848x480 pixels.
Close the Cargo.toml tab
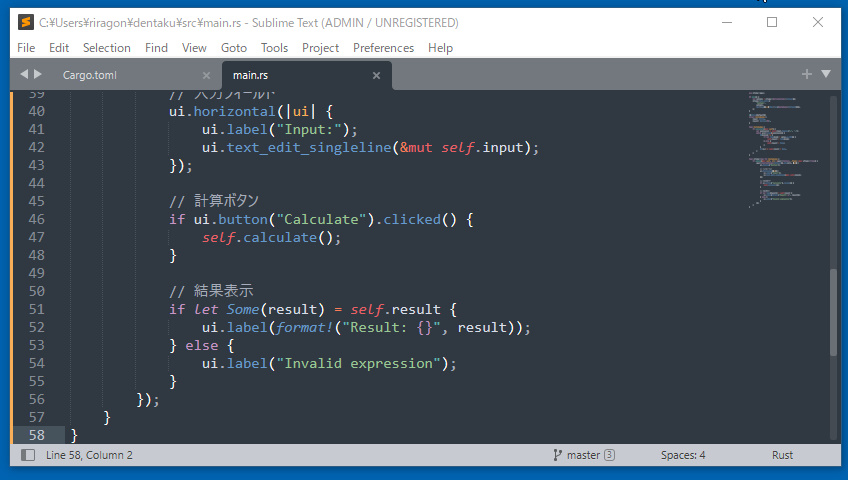tap(206, 75)
